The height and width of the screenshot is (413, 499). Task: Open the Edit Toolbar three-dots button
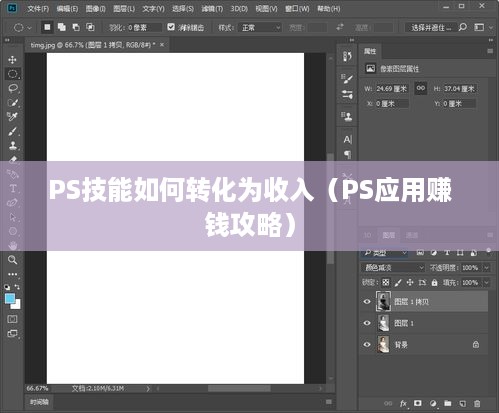pos(12,274)
